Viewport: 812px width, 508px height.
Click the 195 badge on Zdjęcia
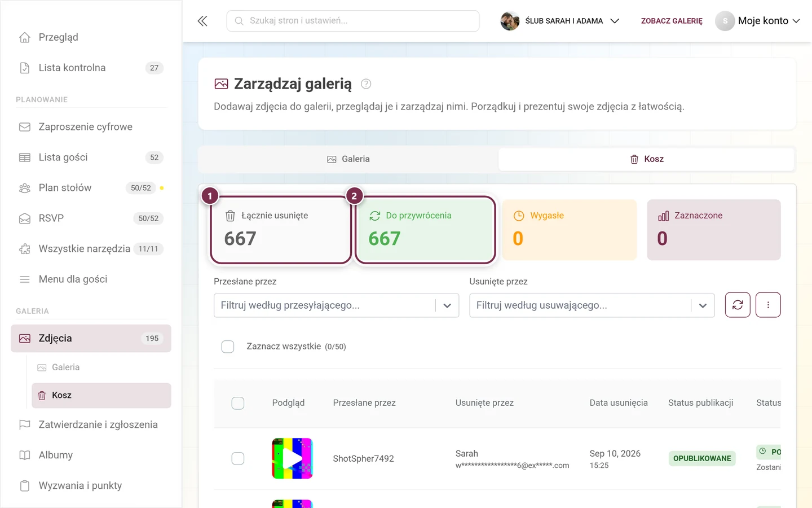[x=152, y=339]
